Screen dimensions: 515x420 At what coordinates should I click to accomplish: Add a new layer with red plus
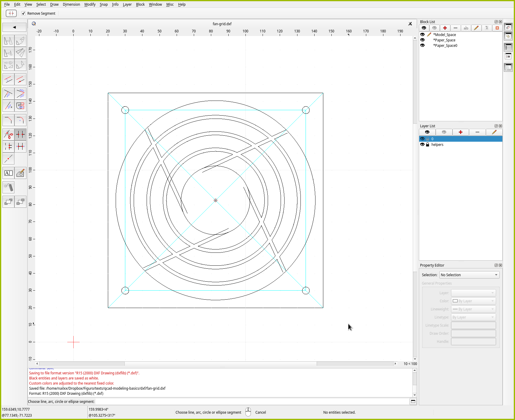[460, 132]
